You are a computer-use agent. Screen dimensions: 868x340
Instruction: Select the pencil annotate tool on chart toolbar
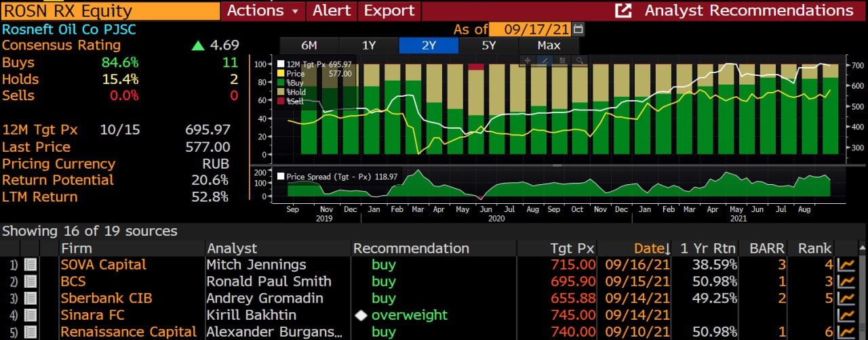pyautogui.click(x=545, y=60)
